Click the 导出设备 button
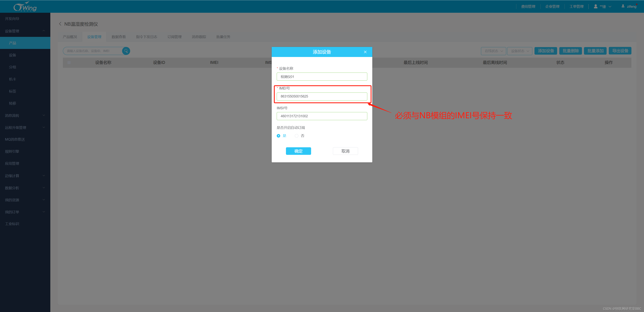 pos(620,51)
